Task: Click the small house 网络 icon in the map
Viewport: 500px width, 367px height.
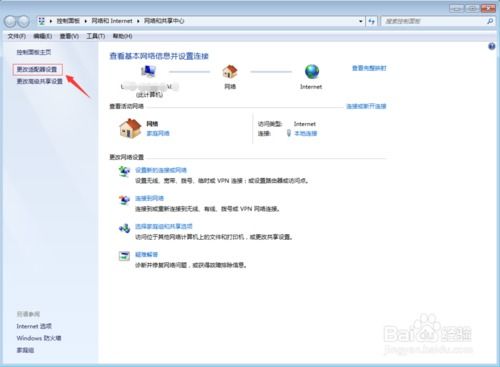Action: tap(230, 71)
